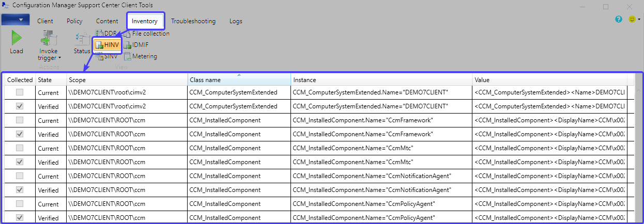
Task: Toggle Collected checkbox for Current CCM_ComputerSystemExtended row
Action: (20, 92)
